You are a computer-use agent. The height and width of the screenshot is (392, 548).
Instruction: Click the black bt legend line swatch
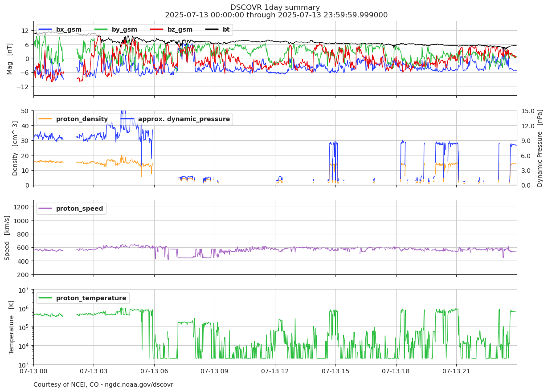212,30
